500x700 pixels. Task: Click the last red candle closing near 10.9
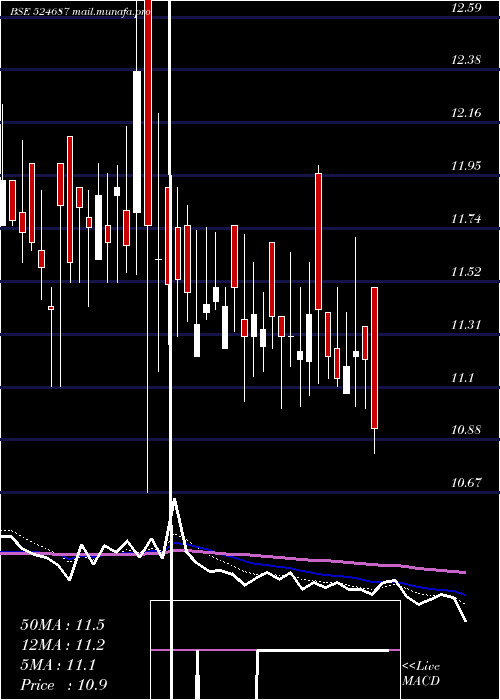pyautogui.click(x=375, y=358)
